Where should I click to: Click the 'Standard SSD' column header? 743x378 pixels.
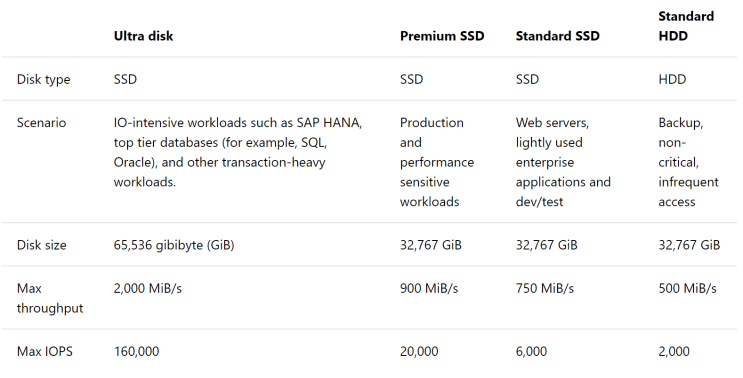(x=557, y=36)
